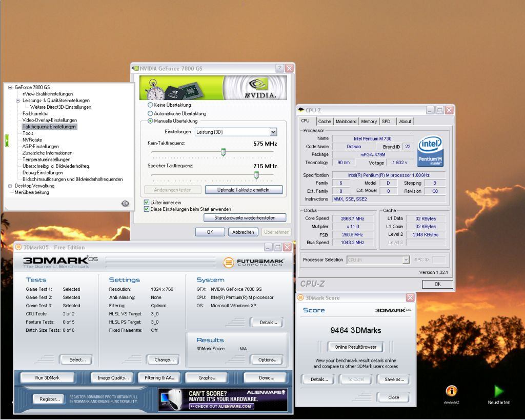525x420 pixels.
Task: Select nView-Grafikeinstellungen tree item
Action: [48, 94]
